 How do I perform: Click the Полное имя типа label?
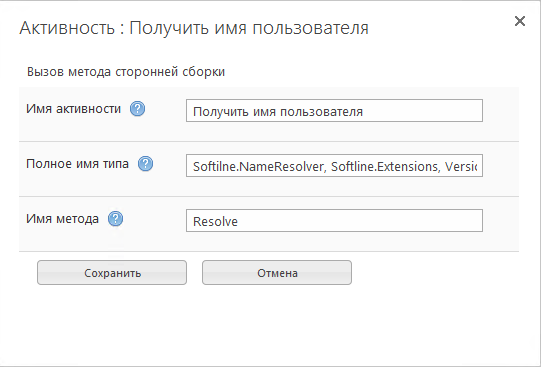77,164
